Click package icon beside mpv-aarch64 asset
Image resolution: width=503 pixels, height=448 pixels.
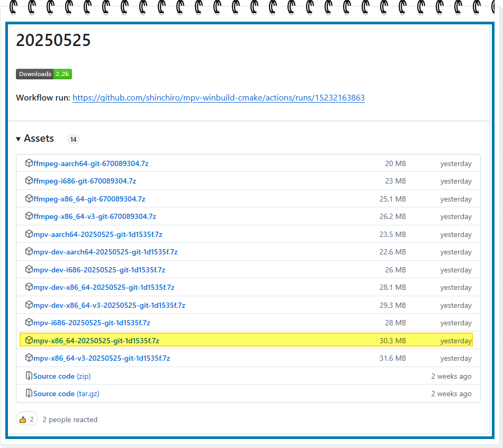[x=29, y=234]
